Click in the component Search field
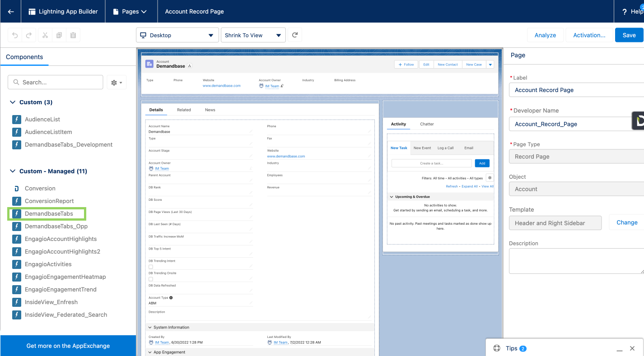 tap(56, 82)
